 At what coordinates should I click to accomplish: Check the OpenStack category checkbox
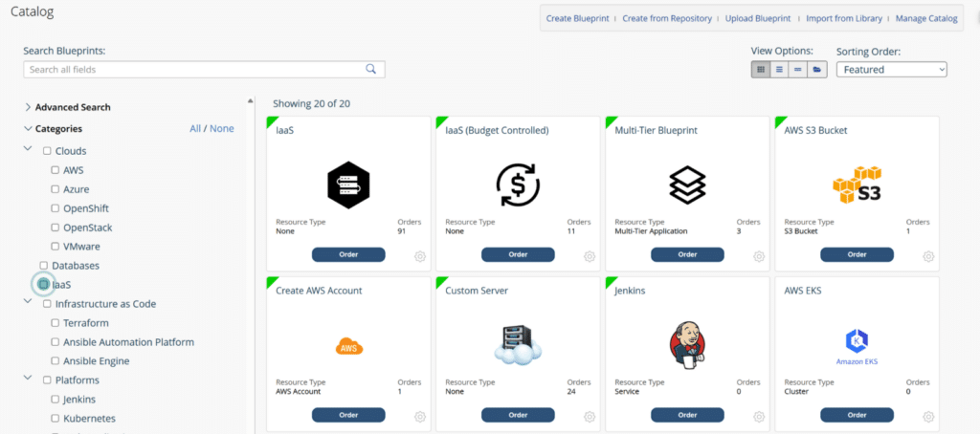click(x=55, y=228)
